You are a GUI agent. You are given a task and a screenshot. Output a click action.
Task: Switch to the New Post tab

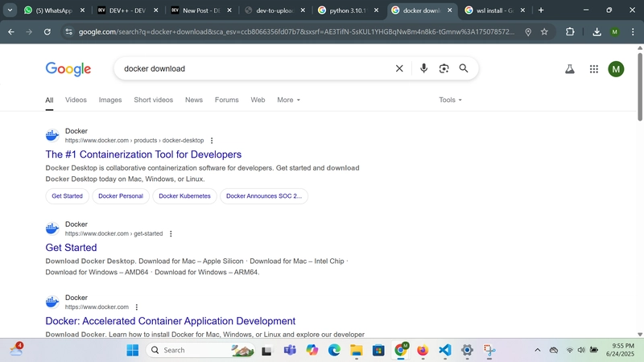pyautogui.click(x=201, y=10)
